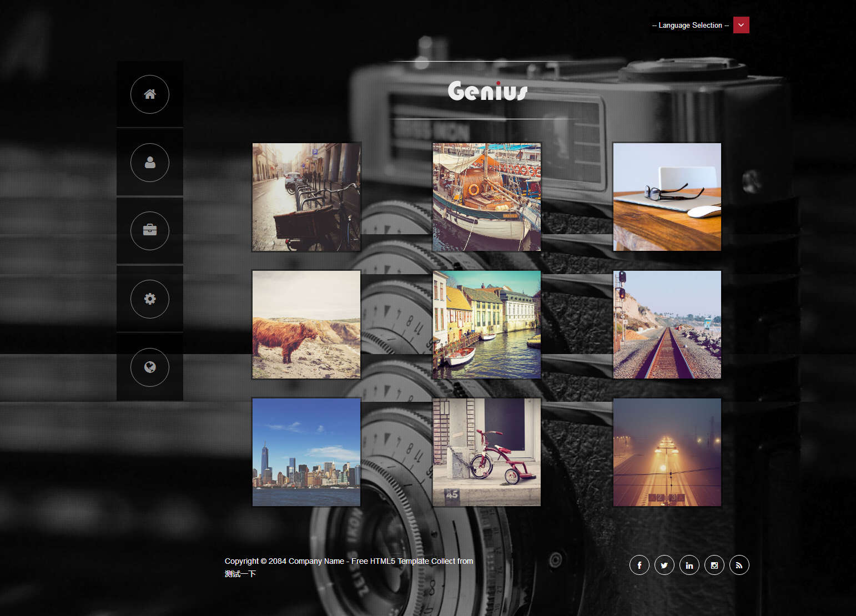Open the bicycle street photo thumbnail

pos(306,197)
